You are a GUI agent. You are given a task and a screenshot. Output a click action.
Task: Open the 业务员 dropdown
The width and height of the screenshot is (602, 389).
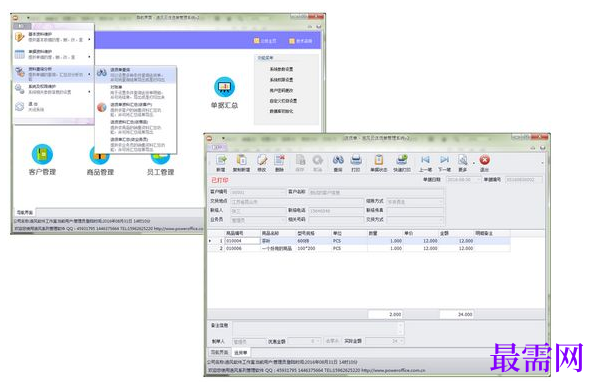coord(283,220)
